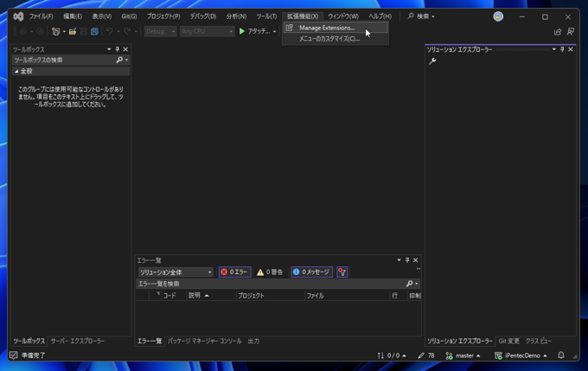Open the undo history dropdown arrow
588x371 pixels.
tap(118, 31)
